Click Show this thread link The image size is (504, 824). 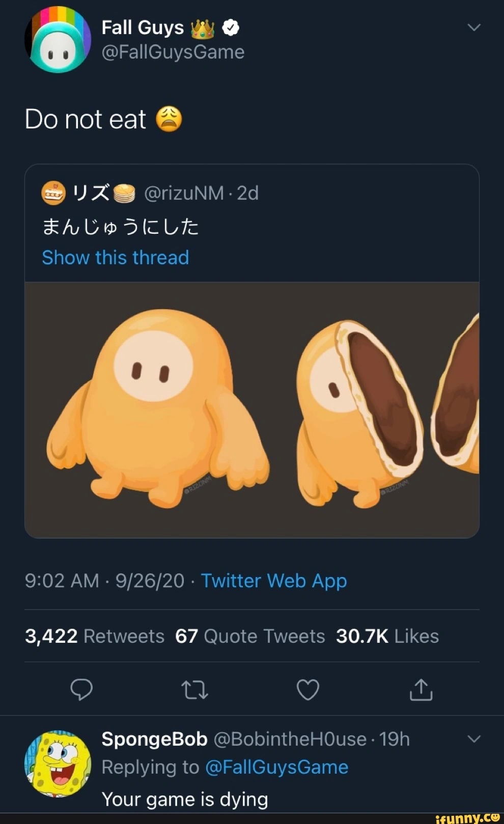[116, 258]
